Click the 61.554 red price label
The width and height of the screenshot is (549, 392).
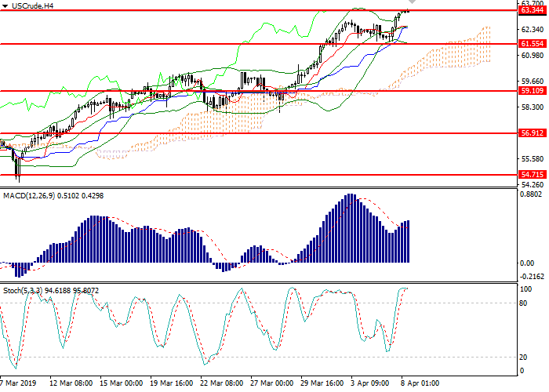[533, 45]
